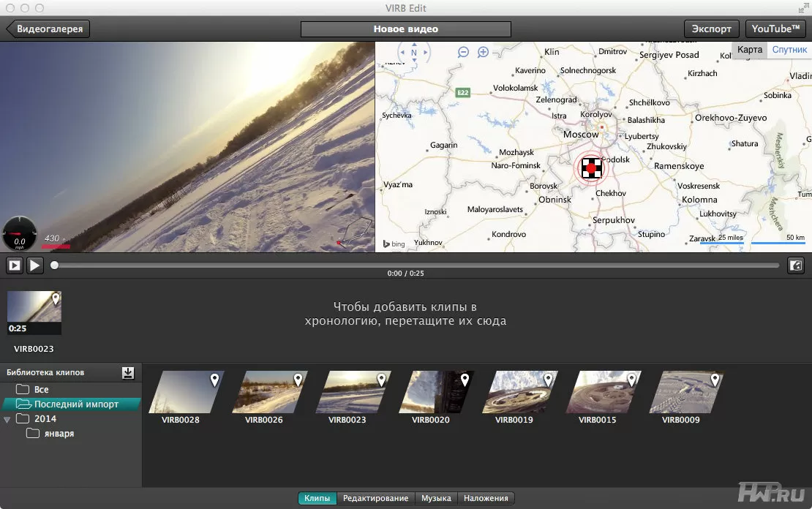Click Serpukhov label on the map

[x=613, y=220]
